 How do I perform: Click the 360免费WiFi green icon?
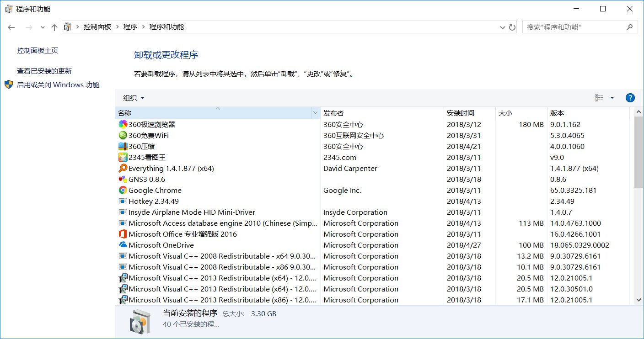point(123,135)
